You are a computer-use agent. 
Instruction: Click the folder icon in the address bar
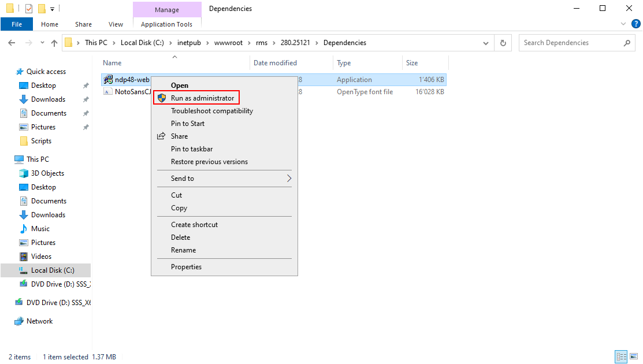click(69, 43)
